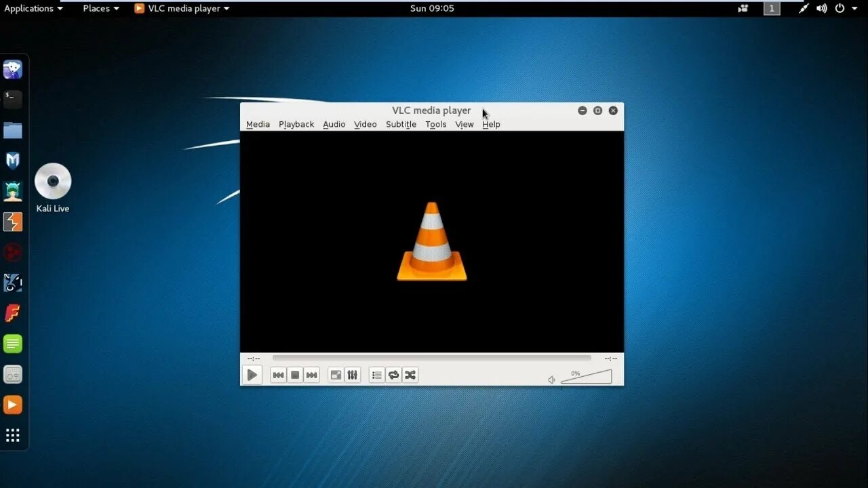
Task: Launch Faraday red F icon in dock
Action: [x=13, y=313]
